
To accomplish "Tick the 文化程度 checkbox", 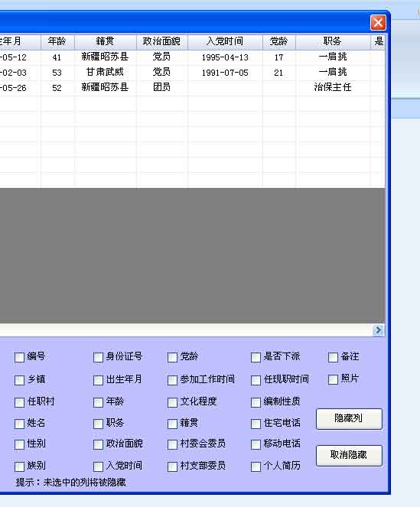I will tap(172, 402).
